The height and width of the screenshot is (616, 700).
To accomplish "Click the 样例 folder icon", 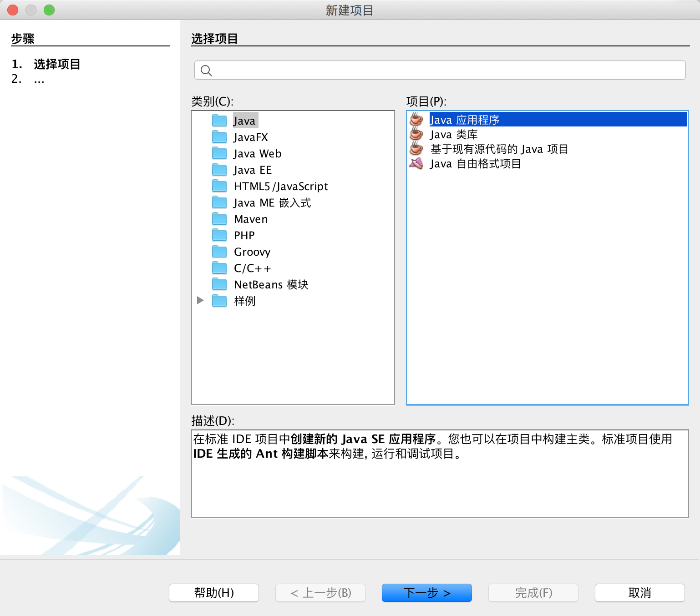I will (x=219, y=301).
